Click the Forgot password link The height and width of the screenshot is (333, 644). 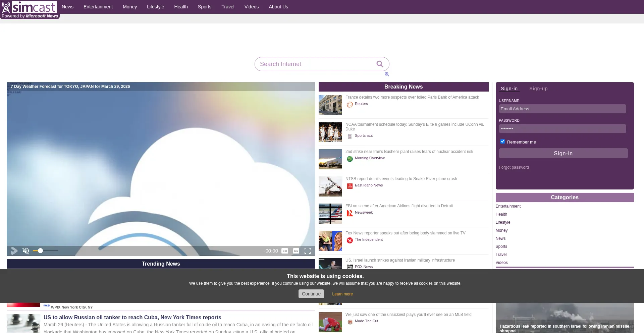pos(514,167)
